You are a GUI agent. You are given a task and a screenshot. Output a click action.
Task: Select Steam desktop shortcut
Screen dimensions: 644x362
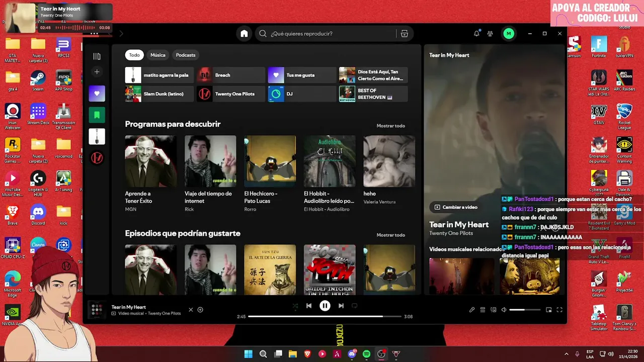click(x=38, y=80)
